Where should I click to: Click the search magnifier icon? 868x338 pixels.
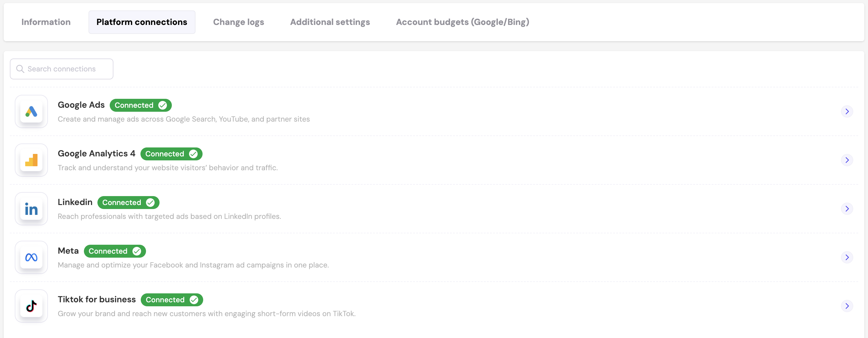click(20, 69)
